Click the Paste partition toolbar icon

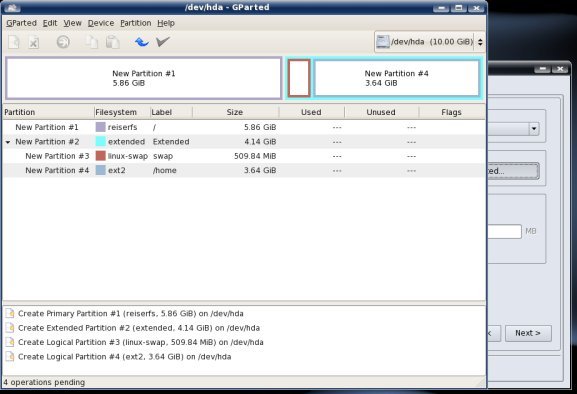pyautogui.click(x=112, y=42)
